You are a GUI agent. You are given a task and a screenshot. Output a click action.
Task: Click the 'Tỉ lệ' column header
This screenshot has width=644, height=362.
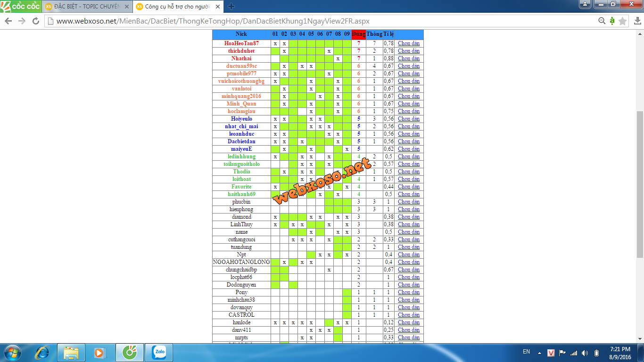click(389, 34)
